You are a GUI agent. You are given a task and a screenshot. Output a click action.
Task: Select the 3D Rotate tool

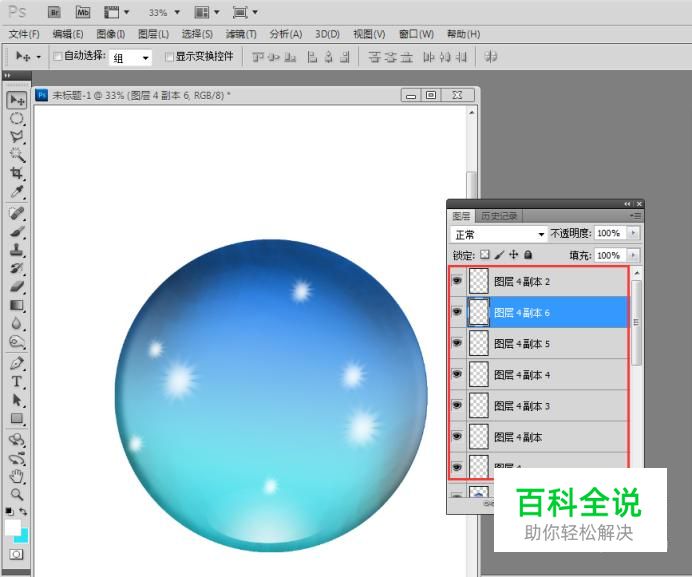pos(17,440)
